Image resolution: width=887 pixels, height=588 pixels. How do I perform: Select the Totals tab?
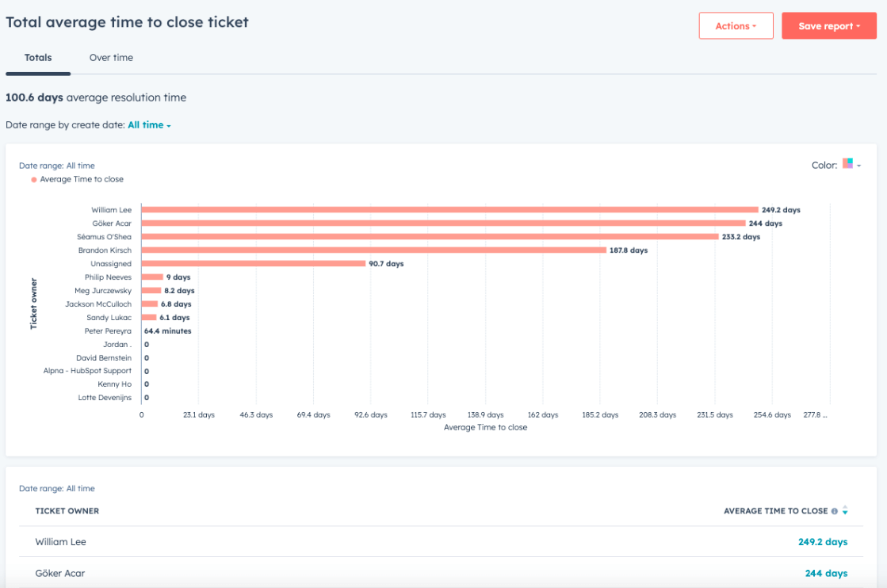[x=38, y=58]
